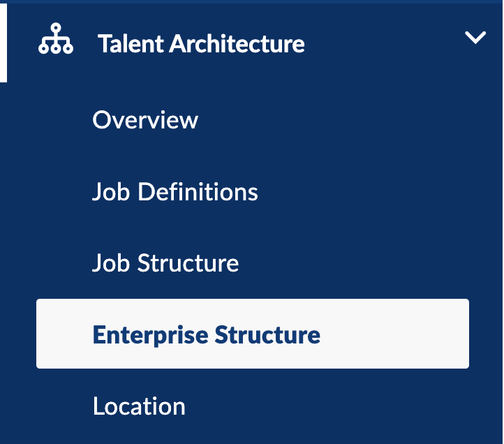This screenshot has width=504, height=444.
Task: Click the downward arrow beside Talent Architecture
Action: [x=475, y=38]
